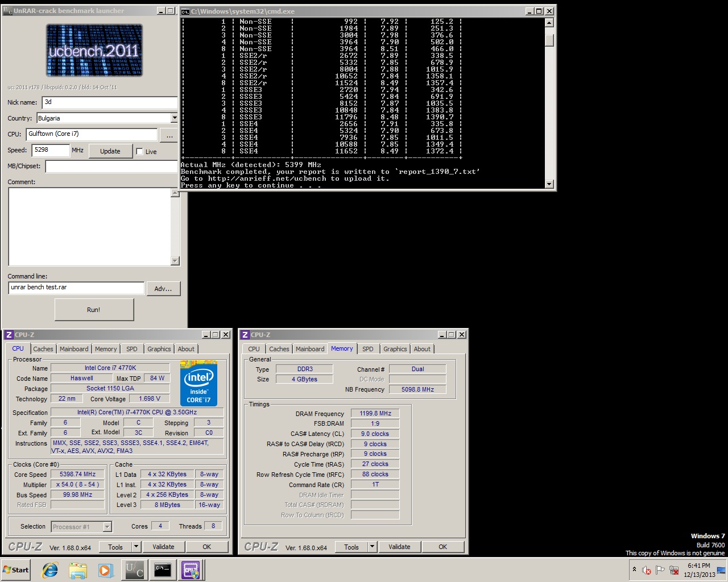Click OK in left CPU-Z
Screen dimensions: 728x582
(207, 547)
